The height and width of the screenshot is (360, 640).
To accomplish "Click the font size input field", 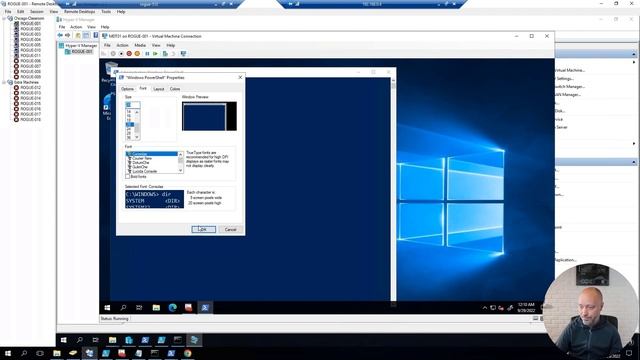I will (133, 105).
